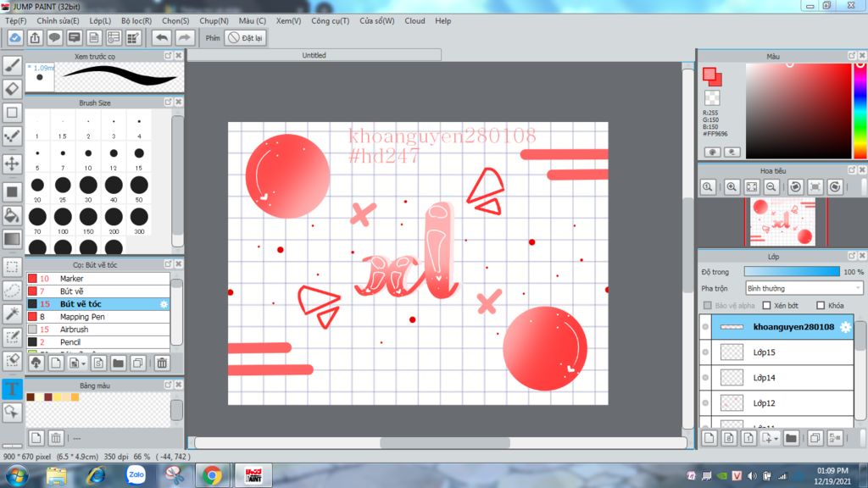
Task: Click the cloud save toolbar icon
Action: (x=15, y=37)
